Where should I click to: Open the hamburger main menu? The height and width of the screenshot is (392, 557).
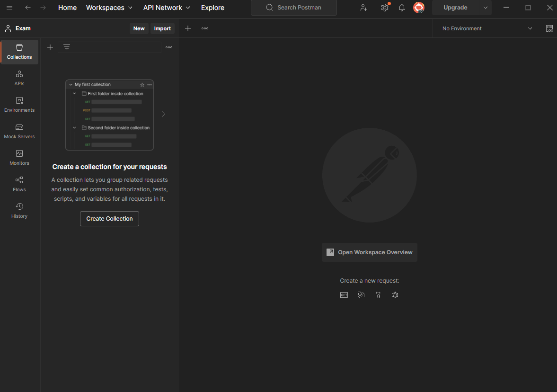(x=9, y=8)
